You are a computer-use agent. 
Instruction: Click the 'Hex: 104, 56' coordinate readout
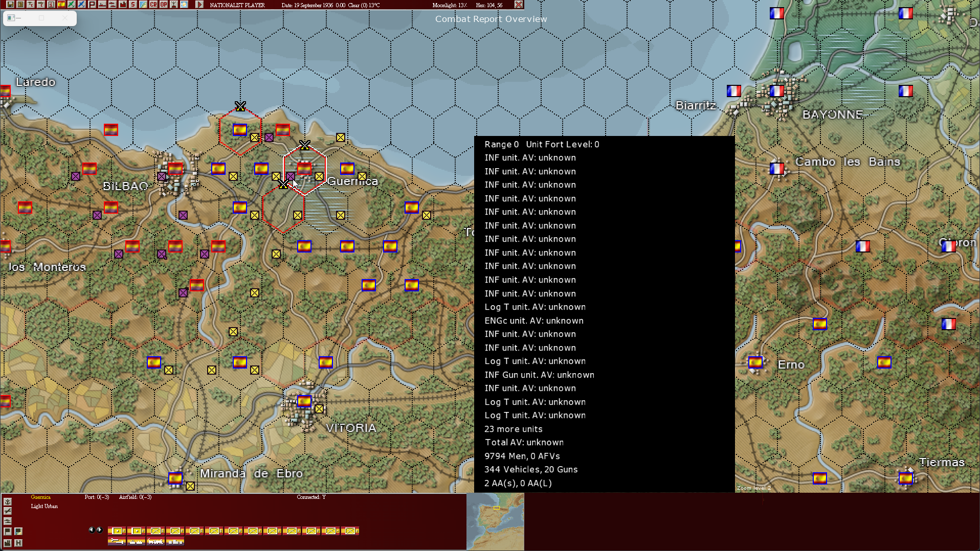[x=489, y=5]
